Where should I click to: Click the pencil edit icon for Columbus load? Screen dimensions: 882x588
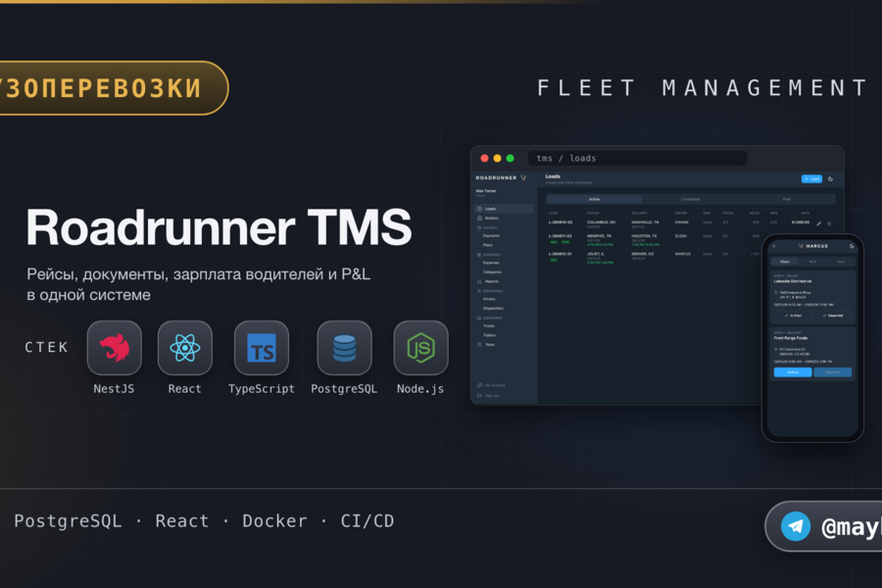[x=818, y=223]
